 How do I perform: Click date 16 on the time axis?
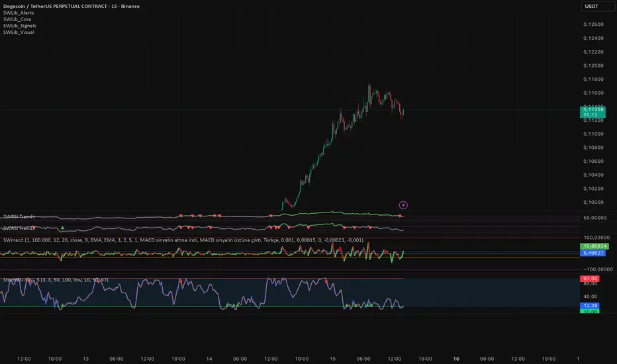coord(456,359)
